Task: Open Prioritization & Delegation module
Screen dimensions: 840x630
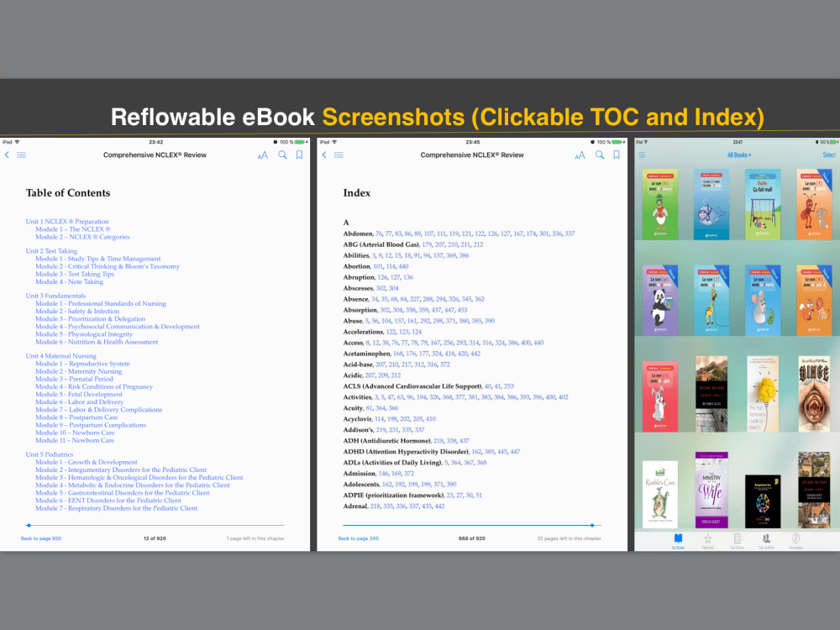Action: click(91, 318)
